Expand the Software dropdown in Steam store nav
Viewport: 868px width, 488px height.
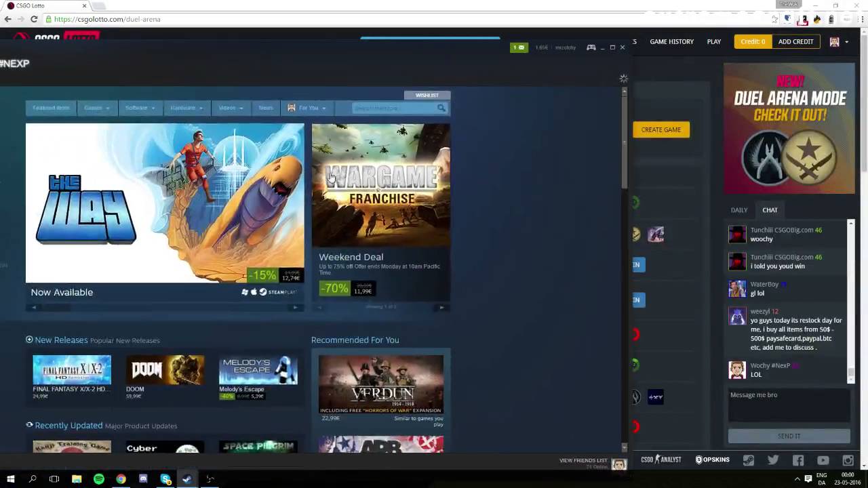click(x=140, y=108)
